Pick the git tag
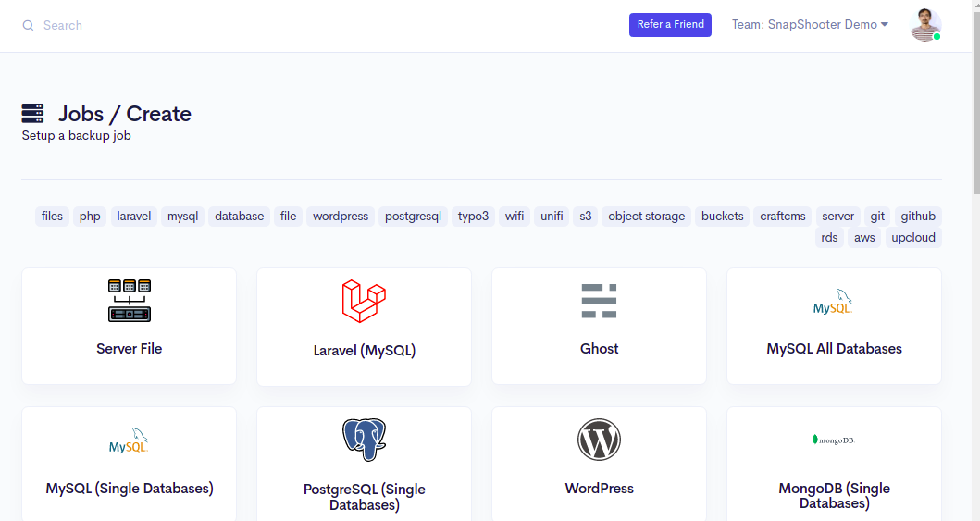 coord(877,217)
